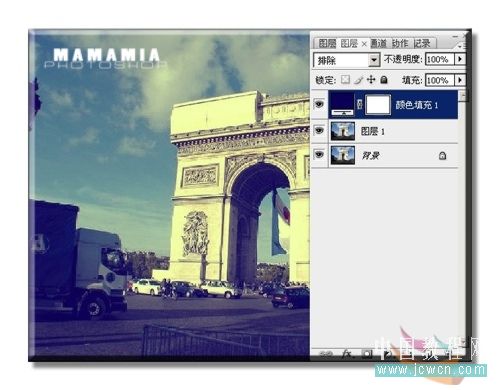
Task: Add a layer mask from panel bottom
Action: pos(367,354)
